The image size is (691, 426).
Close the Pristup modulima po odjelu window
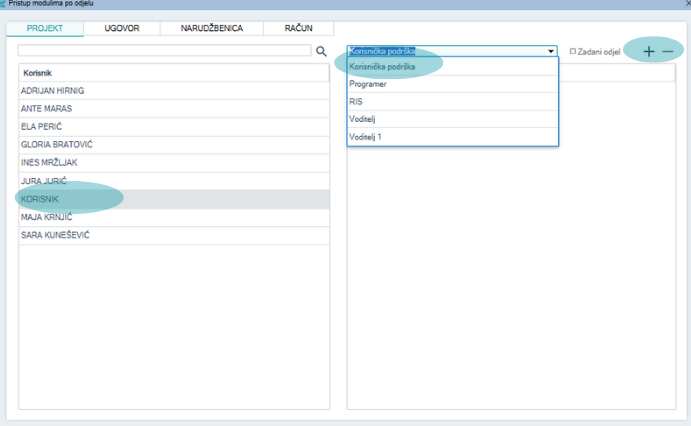point(681,5)
